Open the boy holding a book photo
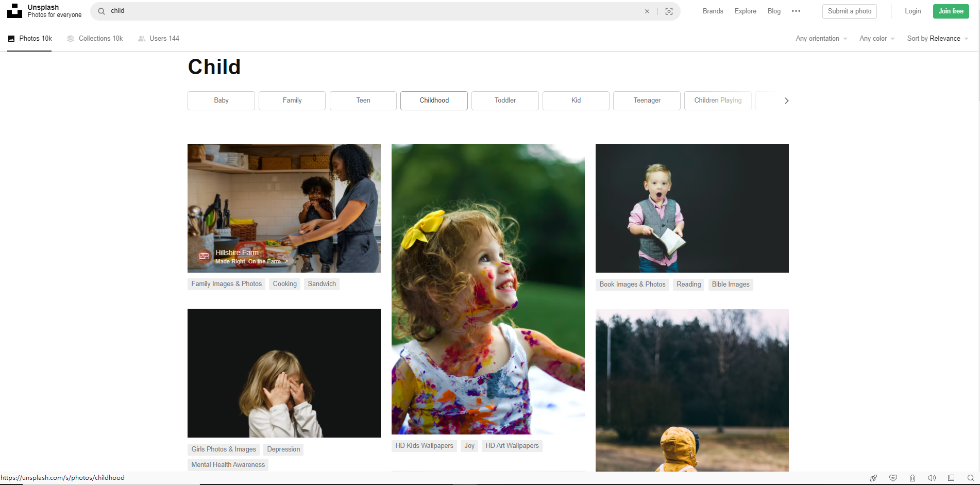Image resolution: width=980 pixels, height=485 pixels. coord(692,208)
